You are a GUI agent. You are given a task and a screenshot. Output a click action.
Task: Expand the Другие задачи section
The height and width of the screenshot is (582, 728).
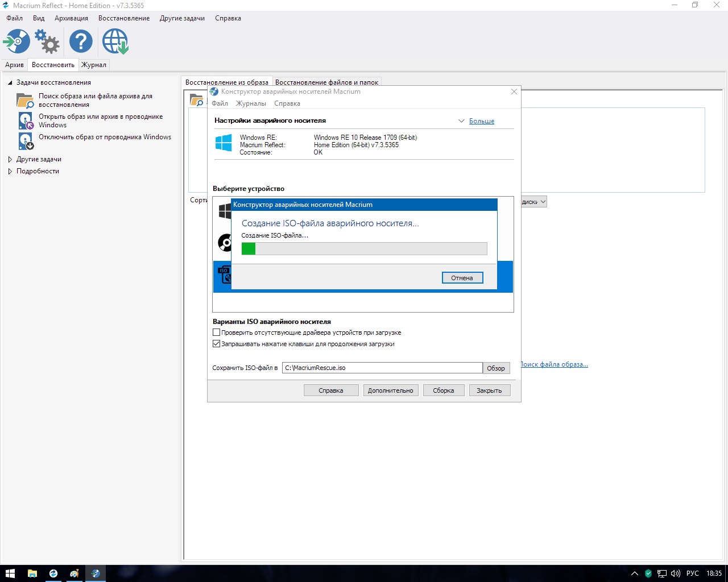pos(10,159)
